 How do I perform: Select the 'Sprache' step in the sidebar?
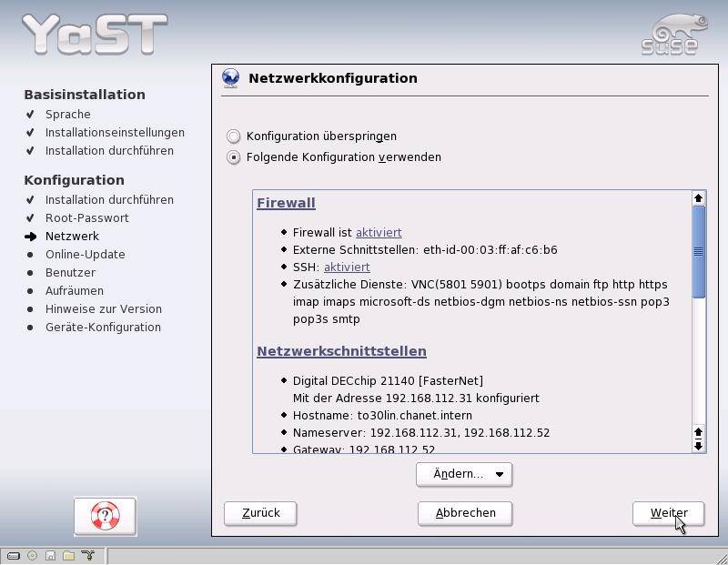(67, 115)
